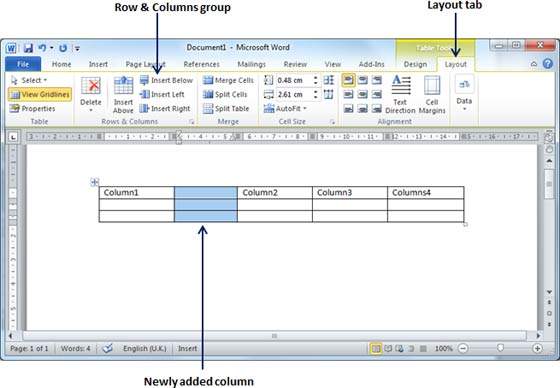Image resolution: width=560 pixels, height=388 pixels.
Task: Select Align Center alignment
Action: coord(362,95)
